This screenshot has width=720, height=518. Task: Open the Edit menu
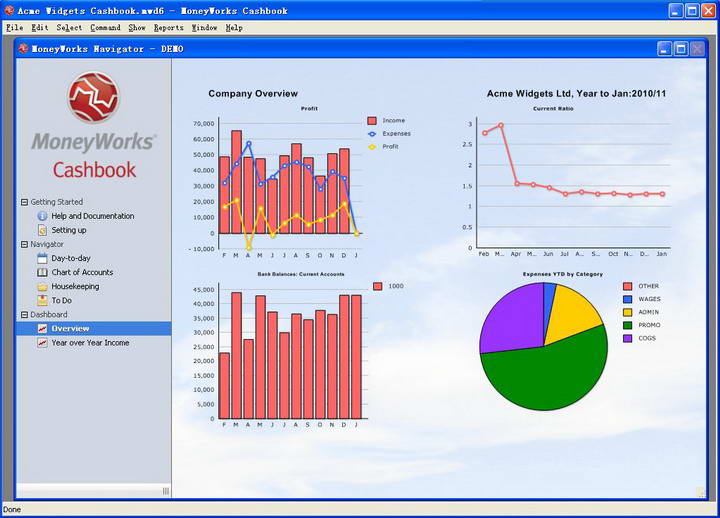tap(39, 28)
